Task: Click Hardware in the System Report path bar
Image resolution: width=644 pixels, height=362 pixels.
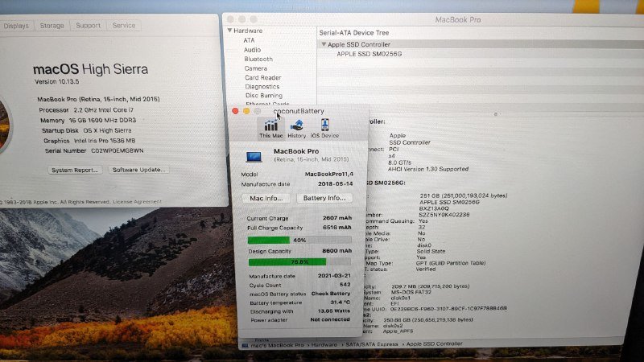Action: 324,345
